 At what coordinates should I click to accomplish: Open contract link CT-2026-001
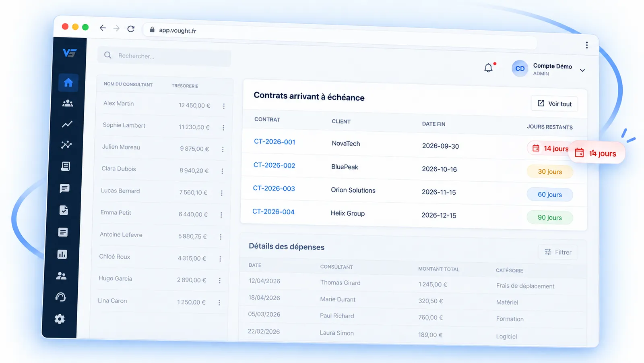pos(275,142)
